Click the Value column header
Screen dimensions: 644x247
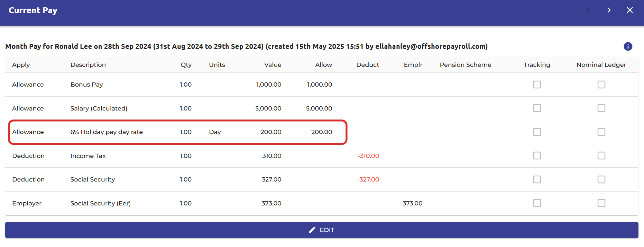[x=273, y=65]
